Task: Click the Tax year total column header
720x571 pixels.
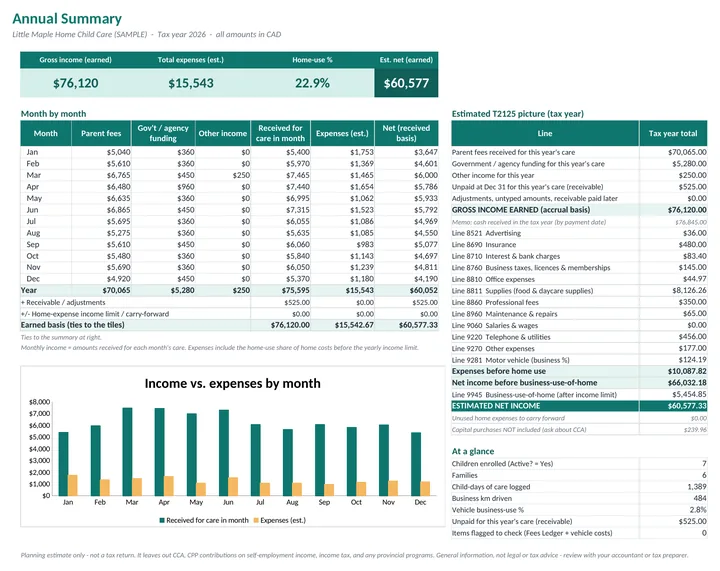Action: (673, 133)
